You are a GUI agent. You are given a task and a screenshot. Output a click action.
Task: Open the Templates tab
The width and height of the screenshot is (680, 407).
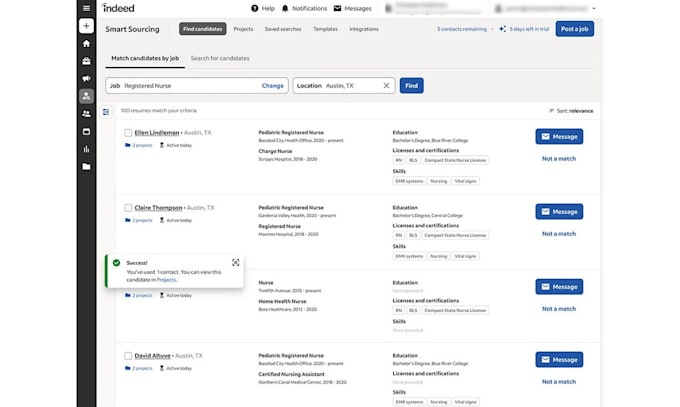click(325, 29)
